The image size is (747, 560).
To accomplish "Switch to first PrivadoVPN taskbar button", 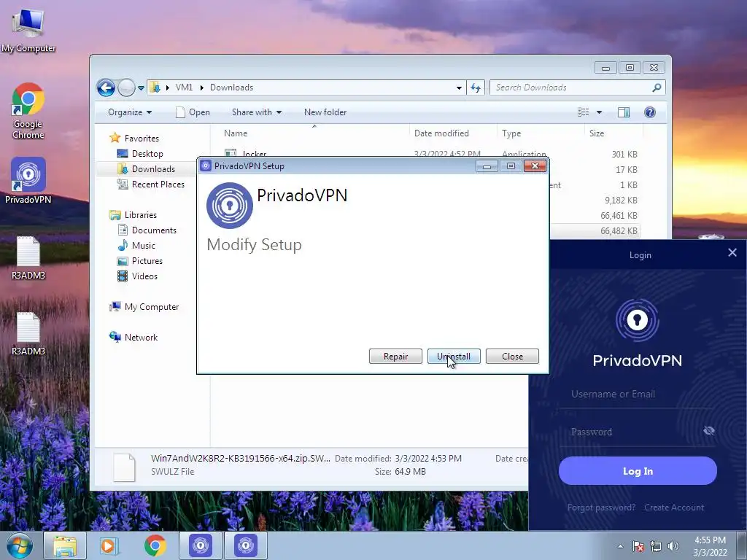I will point(201,545).
